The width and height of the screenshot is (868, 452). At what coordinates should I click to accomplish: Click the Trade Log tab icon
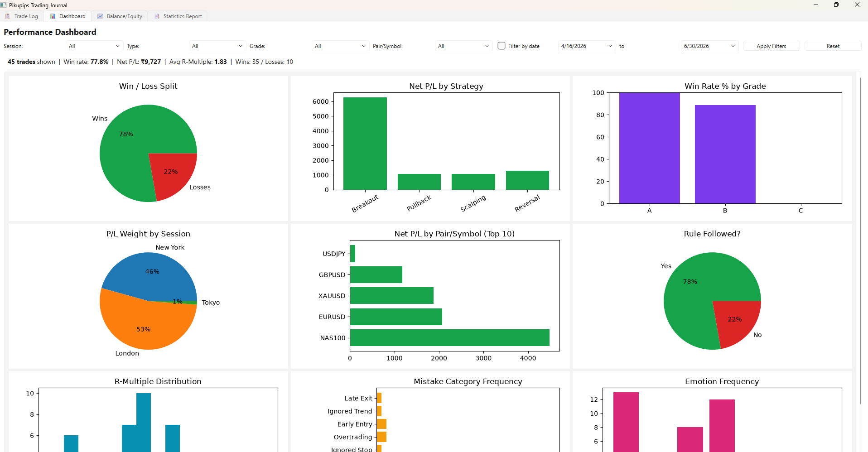click(x=7, y=16)
